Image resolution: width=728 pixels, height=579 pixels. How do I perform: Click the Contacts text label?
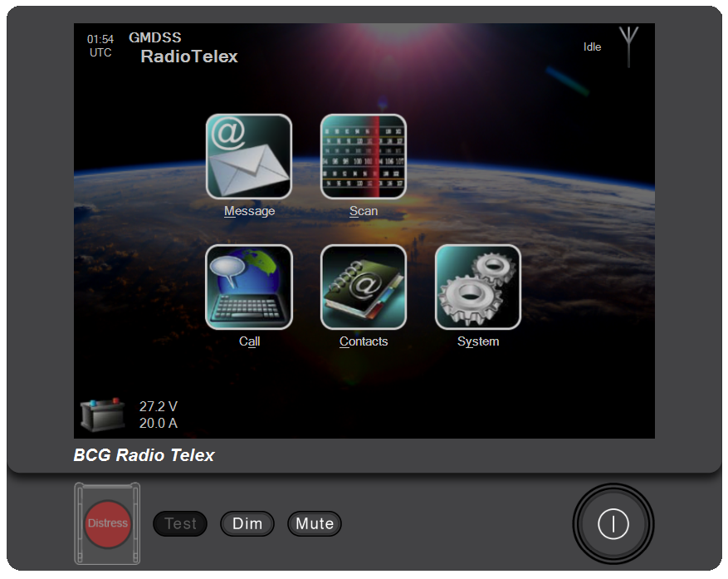364,341
